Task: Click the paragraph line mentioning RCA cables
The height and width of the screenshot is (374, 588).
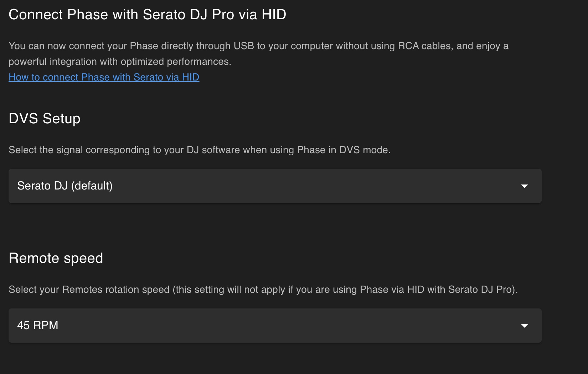Action: (258, 46)
